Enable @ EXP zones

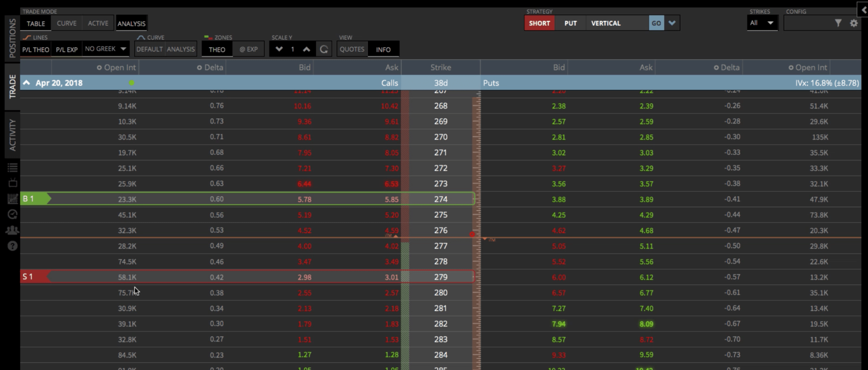pos(249,49)
